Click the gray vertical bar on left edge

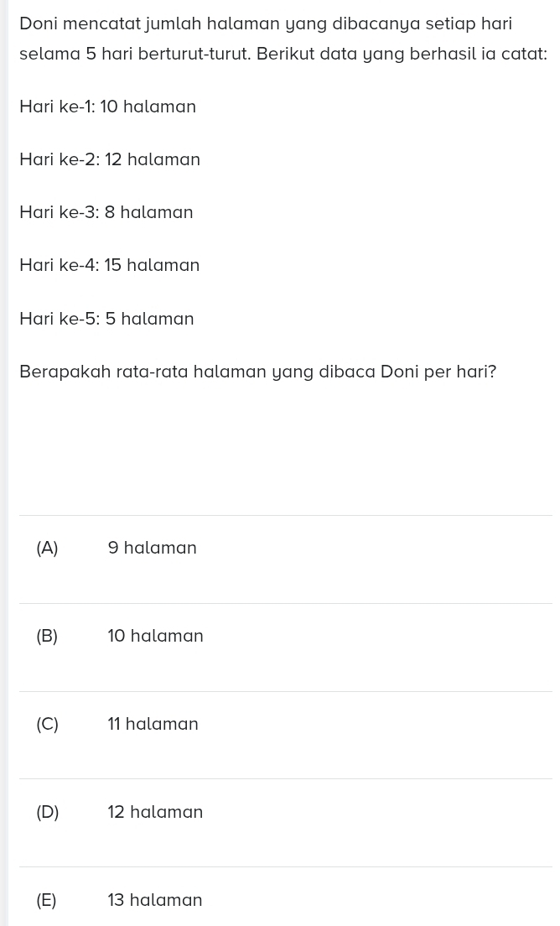tap(4, 463)
